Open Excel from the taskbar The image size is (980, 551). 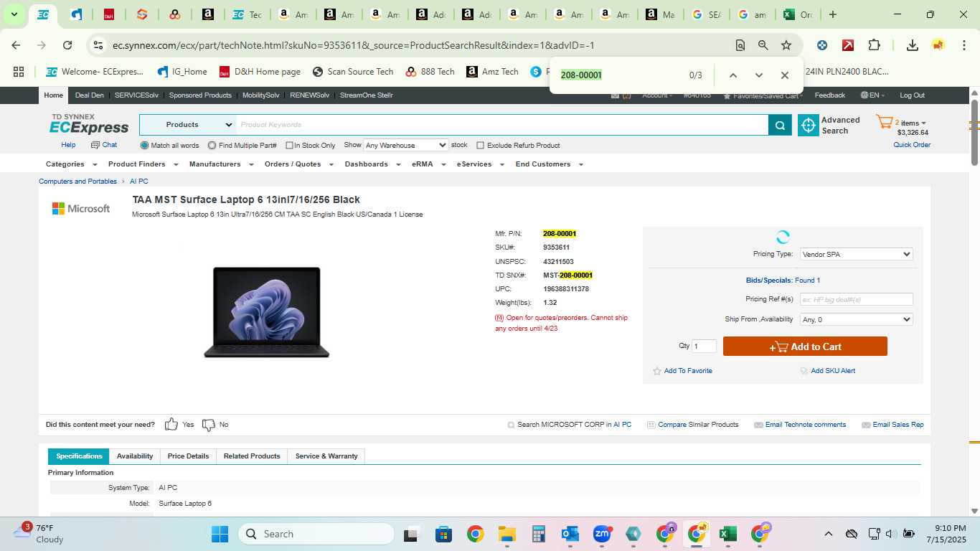point(728,534)
